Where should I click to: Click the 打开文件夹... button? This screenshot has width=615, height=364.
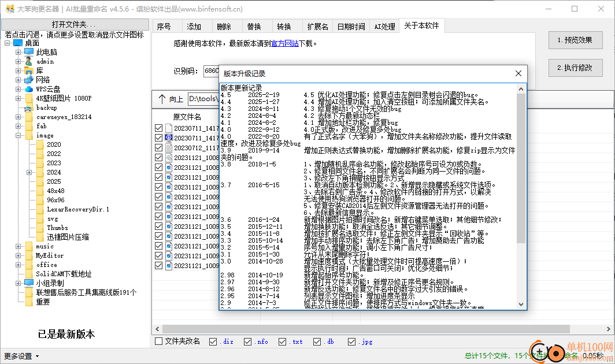coord(75,24)
